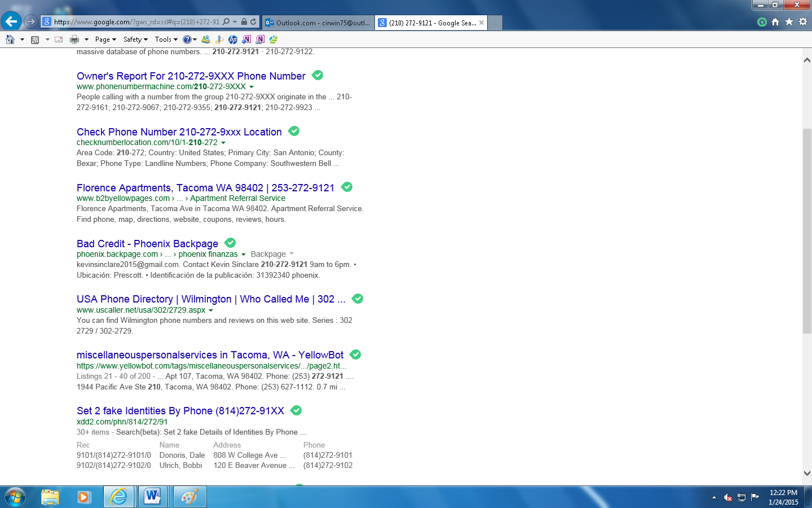Click green check beside YellowBot result
Image resolution: width=812 pixels, height=508 pixels.
(355, 354)
